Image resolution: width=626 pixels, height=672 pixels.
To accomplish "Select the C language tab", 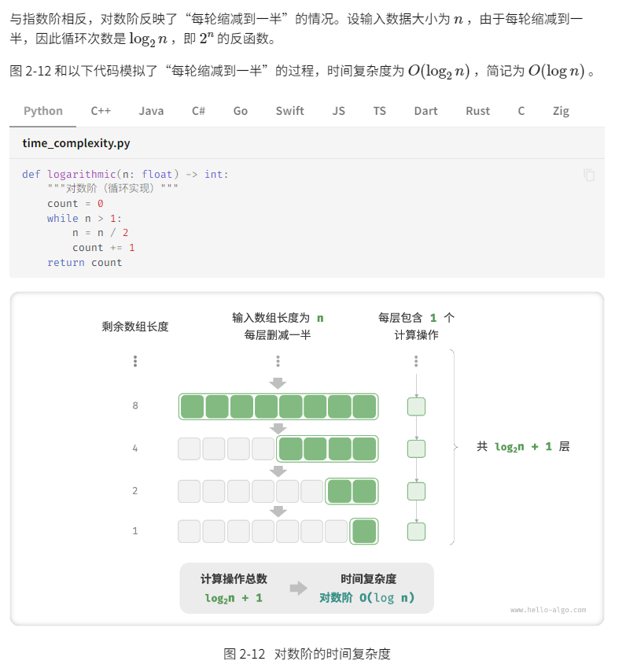I will (x=521, y=111).
